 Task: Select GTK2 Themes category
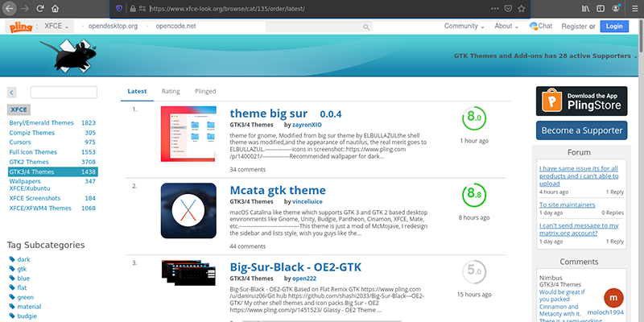click(x=29, y=162)
